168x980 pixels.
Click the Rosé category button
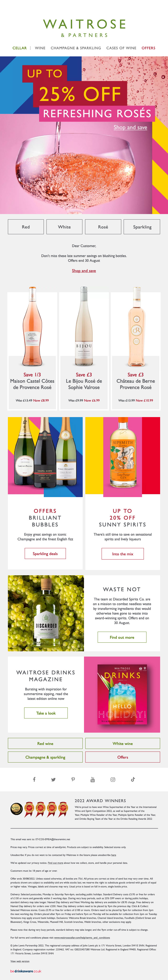click(x=103, y=227)
